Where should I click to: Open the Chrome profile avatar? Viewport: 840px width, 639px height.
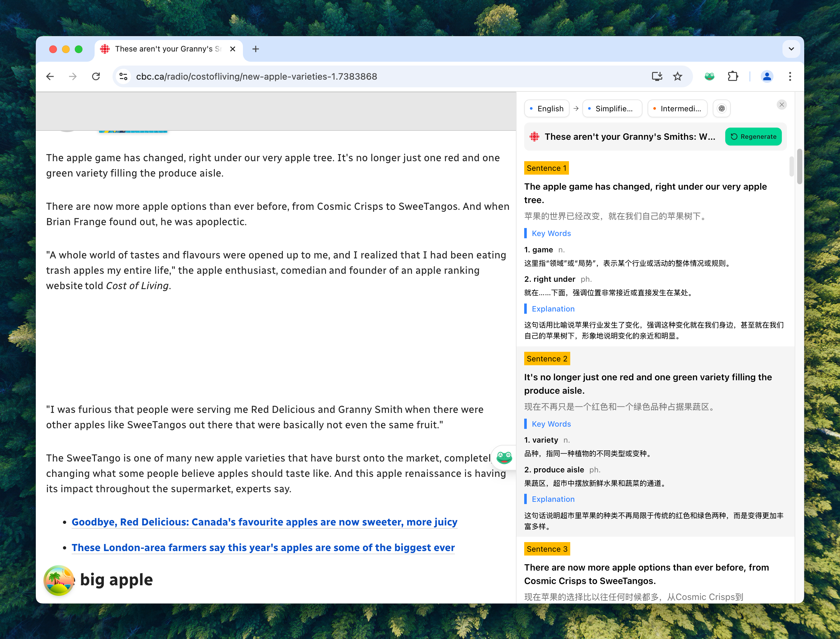coord(766,76)
